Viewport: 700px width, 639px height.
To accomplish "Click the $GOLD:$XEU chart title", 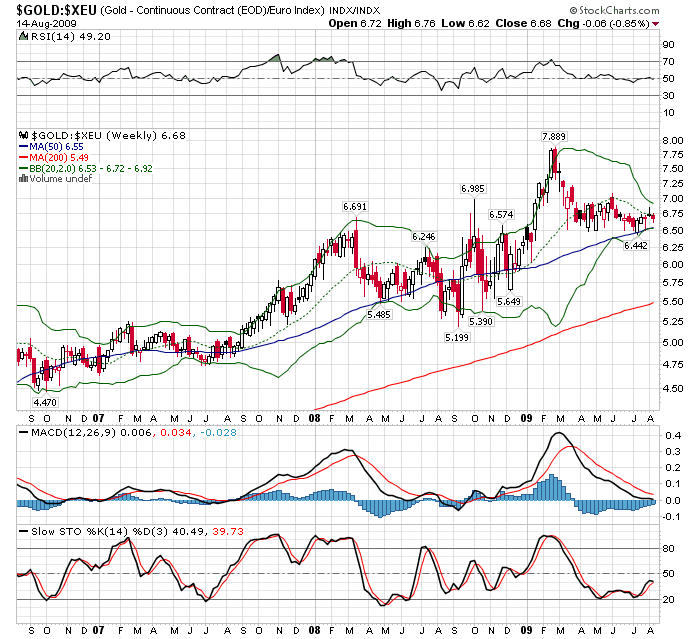I will tap(48, 10).
